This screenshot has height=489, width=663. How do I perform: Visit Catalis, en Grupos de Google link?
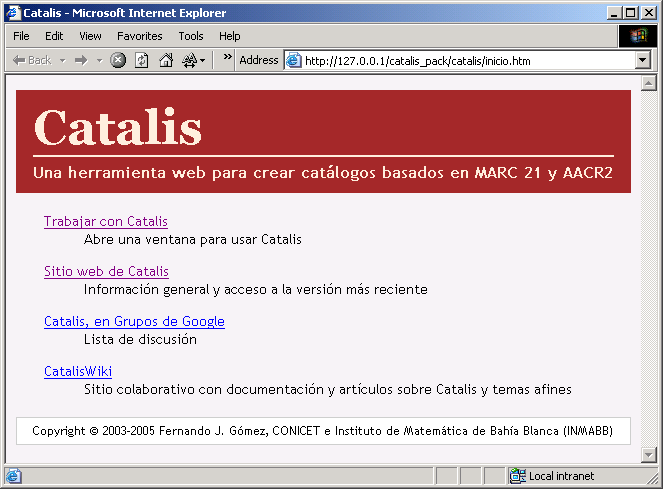[134, 321]
